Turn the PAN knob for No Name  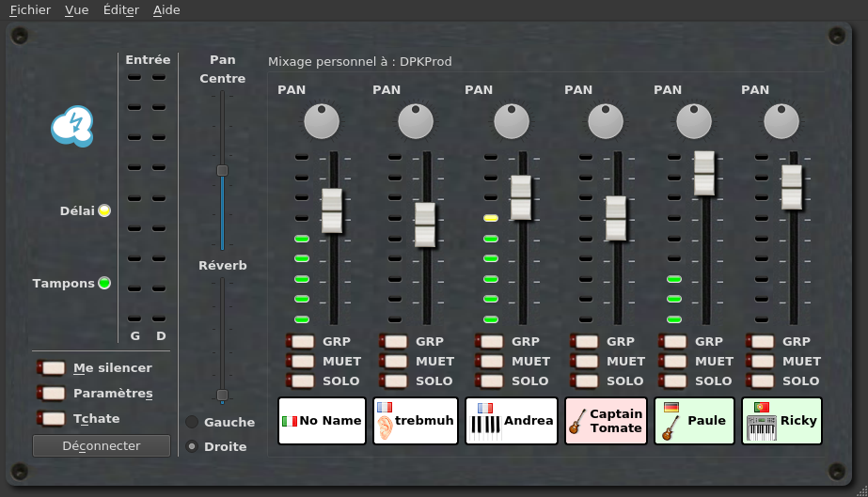pos(322,121)
